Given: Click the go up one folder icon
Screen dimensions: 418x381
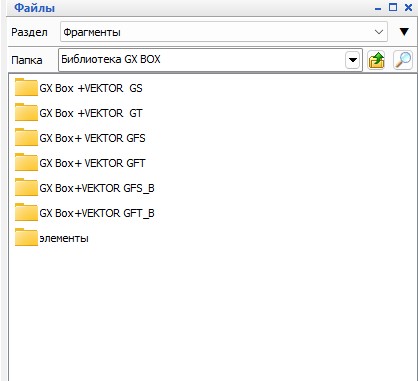Looking at the screenshot, I should click(x=376, y=60).
